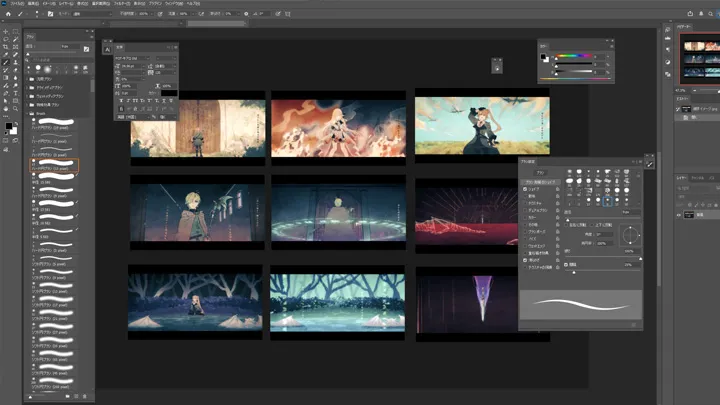Viewport: 720px width, 405px height.
Task: Select the Path Selection arrow tool
Action: 6,101
